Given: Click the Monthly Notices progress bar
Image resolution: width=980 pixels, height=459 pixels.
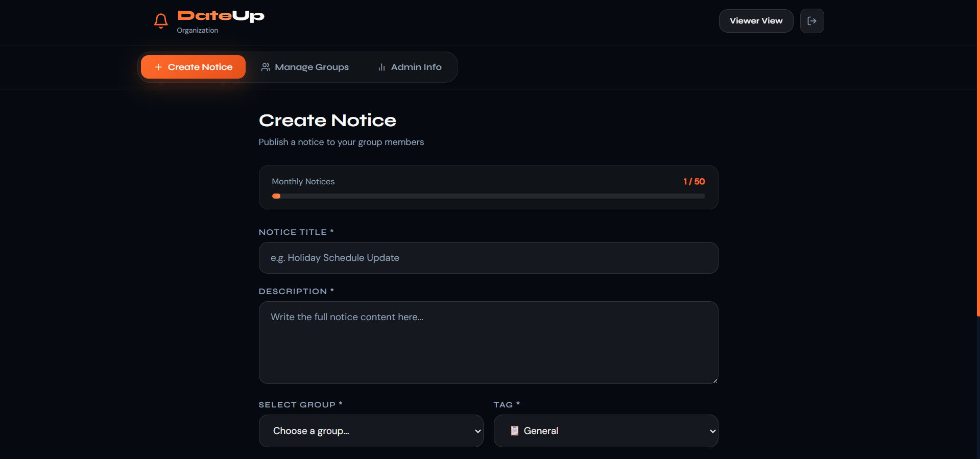Looking at the screenshot, I should [x=488, y=196].
